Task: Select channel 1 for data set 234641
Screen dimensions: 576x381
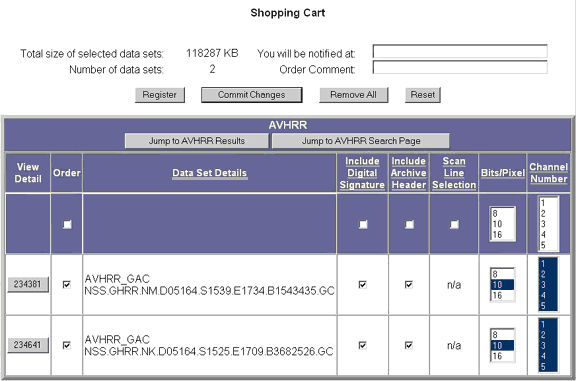Action: pos(548,324)
